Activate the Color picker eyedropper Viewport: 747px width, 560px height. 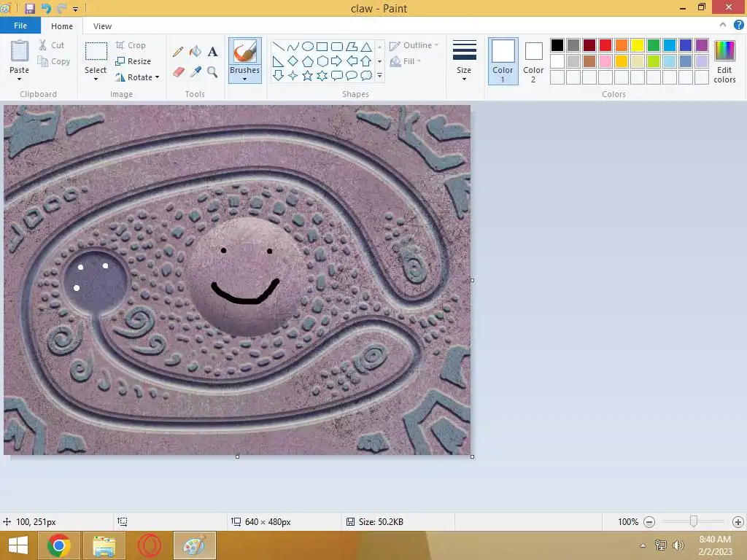pyautogui.click(x=196, y=72)
